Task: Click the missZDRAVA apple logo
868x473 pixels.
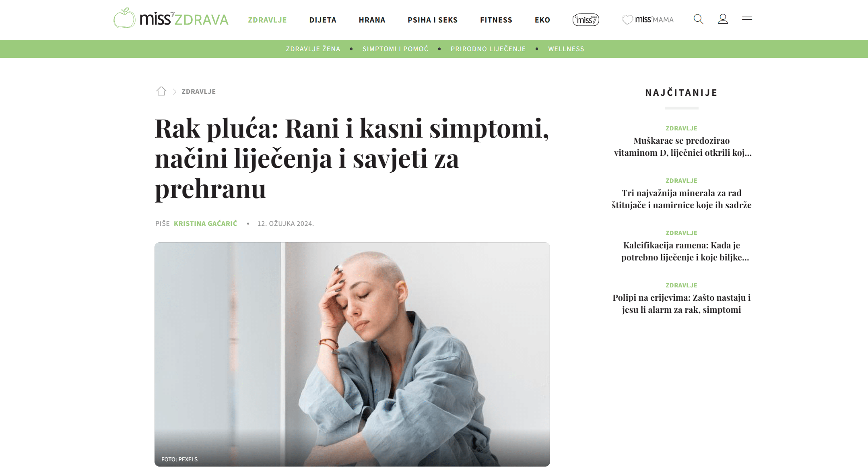Action: coord(171,18)
